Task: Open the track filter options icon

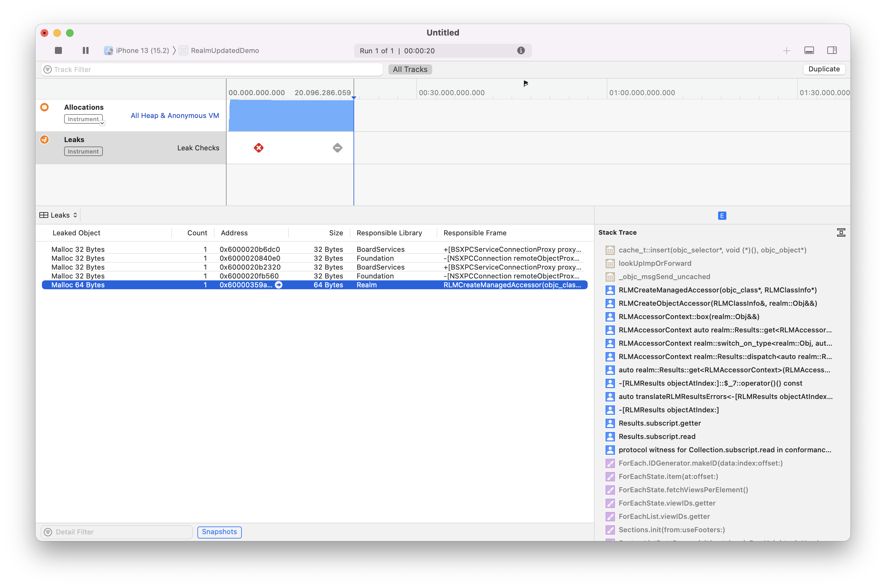Action: pos(48,69)
